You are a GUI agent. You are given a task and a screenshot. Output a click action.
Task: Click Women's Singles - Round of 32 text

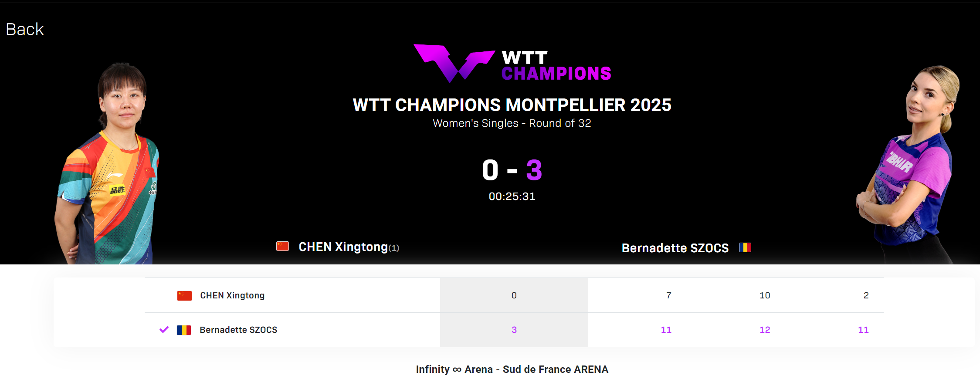512,123
